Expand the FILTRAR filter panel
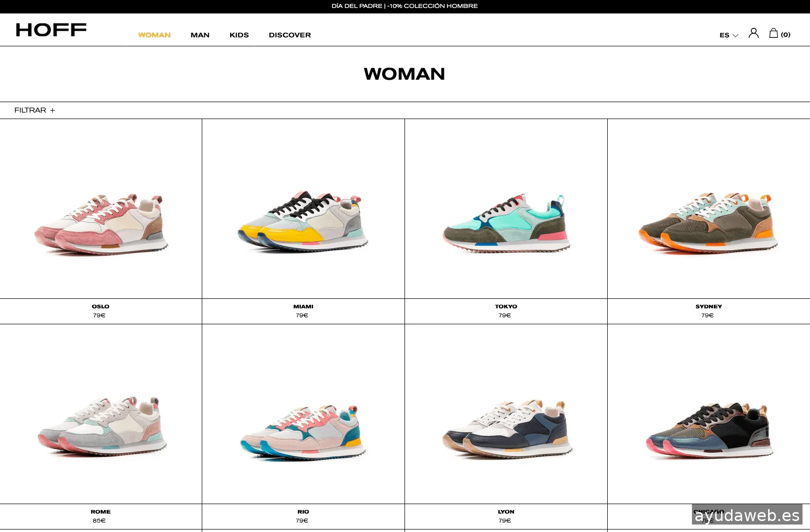The height and width of the screenshot is (532, 810). click(34, 110)
